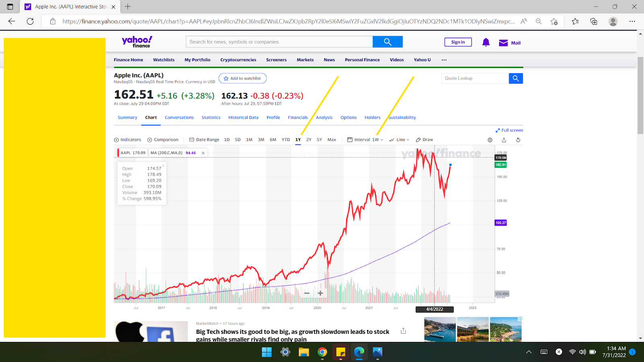
Task: Share the Big Tech news article
Action: click(403, 331)
